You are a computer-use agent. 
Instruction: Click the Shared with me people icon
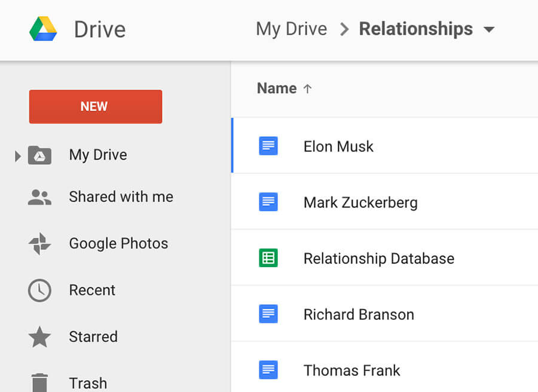pyautogui.click(x=40, y=197)
